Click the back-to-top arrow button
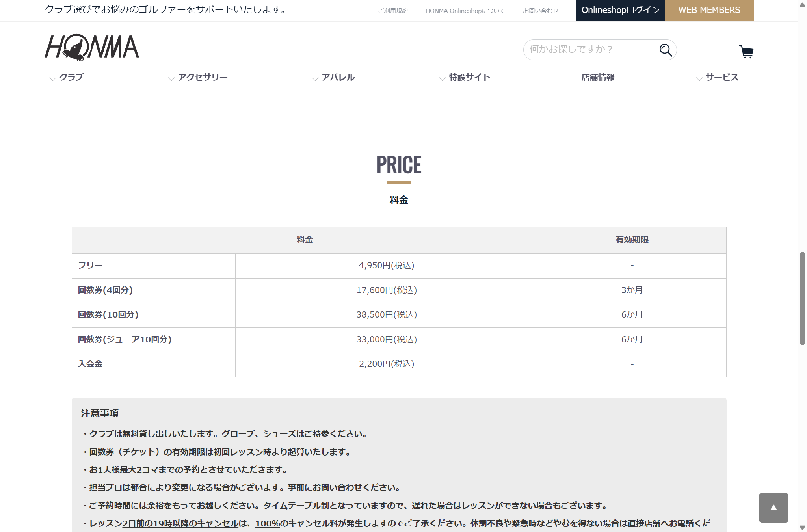The image size is (807, 532). (774, 508)
